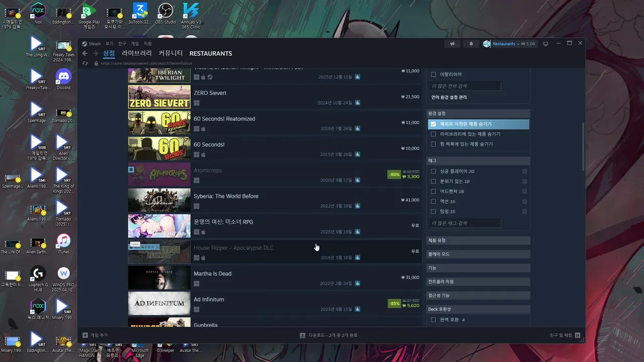Collapse the Deck 호환성 filter section
This screenshot has height=362, width=644.
[478, 309]
